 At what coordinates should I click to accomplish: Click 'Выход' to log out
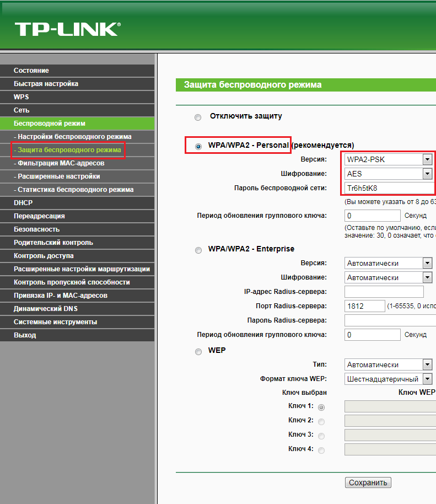click(x=25, y=335)
